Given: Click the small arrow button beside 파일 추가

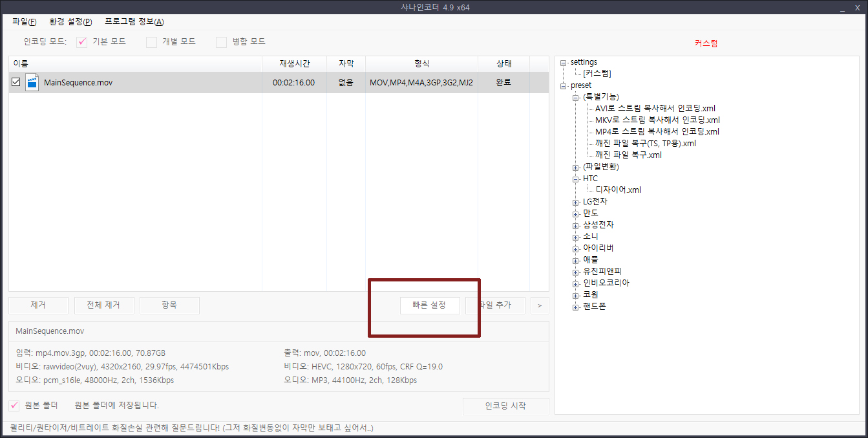Looking at the screenshot, I should pyautogui.click(x=540, y=305).
